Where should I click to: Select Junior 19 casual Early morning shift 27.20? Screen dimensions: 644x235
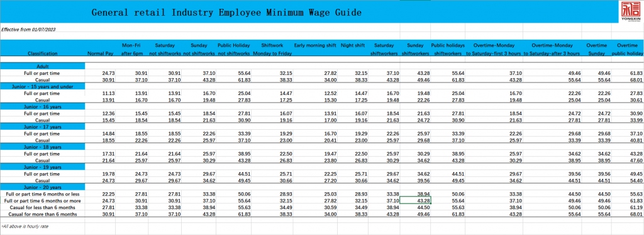tap(331, 180)
